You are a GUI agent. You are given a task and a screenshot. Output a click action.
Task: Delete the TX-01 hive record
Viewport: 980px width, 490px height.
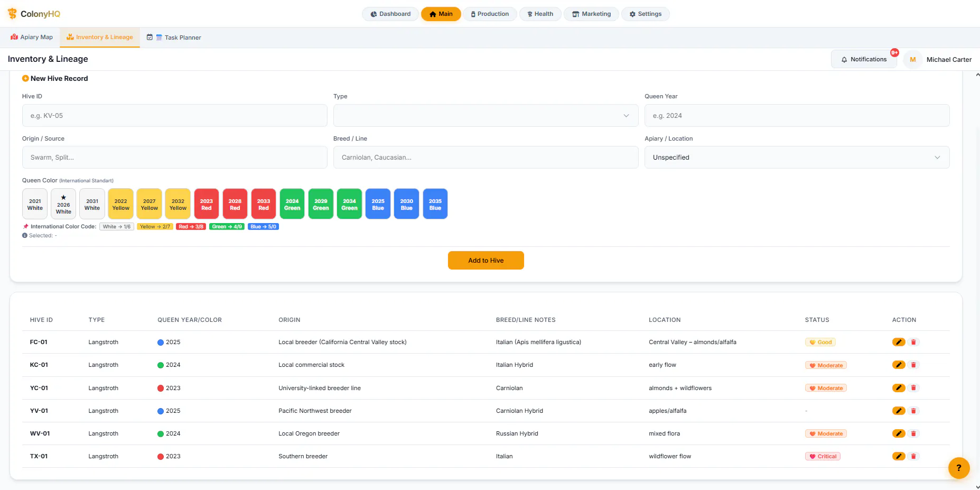click(x=913, y=456)
